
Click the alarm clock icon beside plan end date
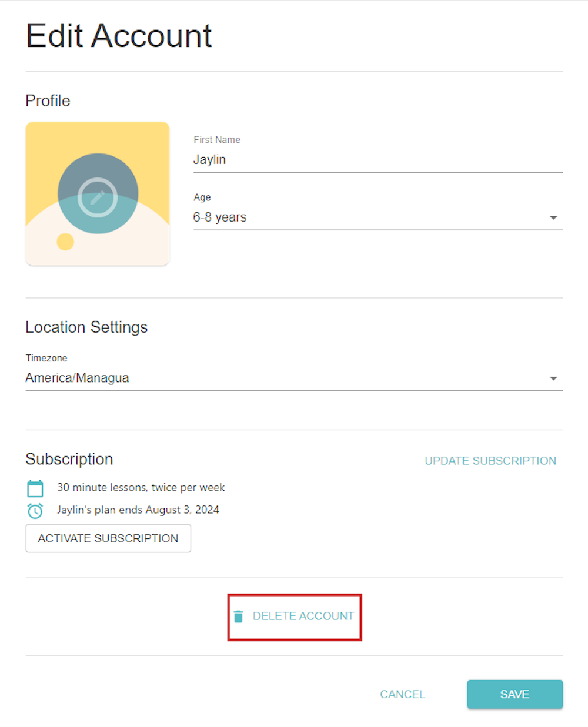click(35, 511)
